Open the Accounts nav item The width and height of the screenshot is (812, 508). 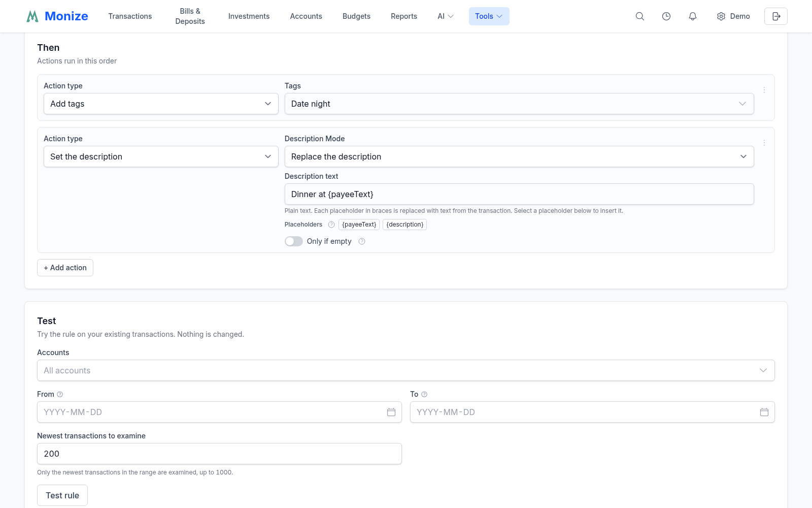click(x=306, y=16)
